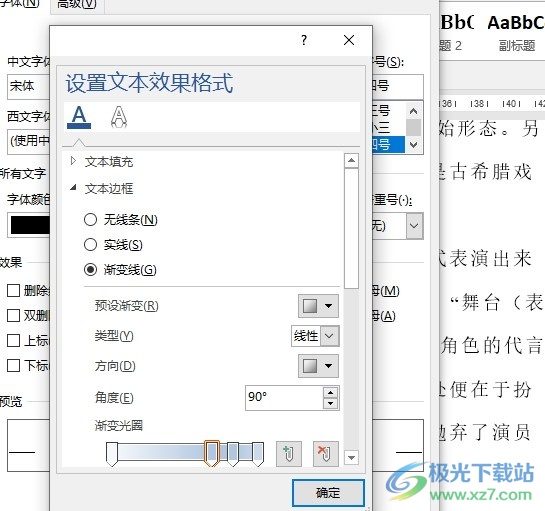Toggle the 双删除线 checkbox in Font dialog
The height and width of the screenshot is (511, 545).
(14, 315)
